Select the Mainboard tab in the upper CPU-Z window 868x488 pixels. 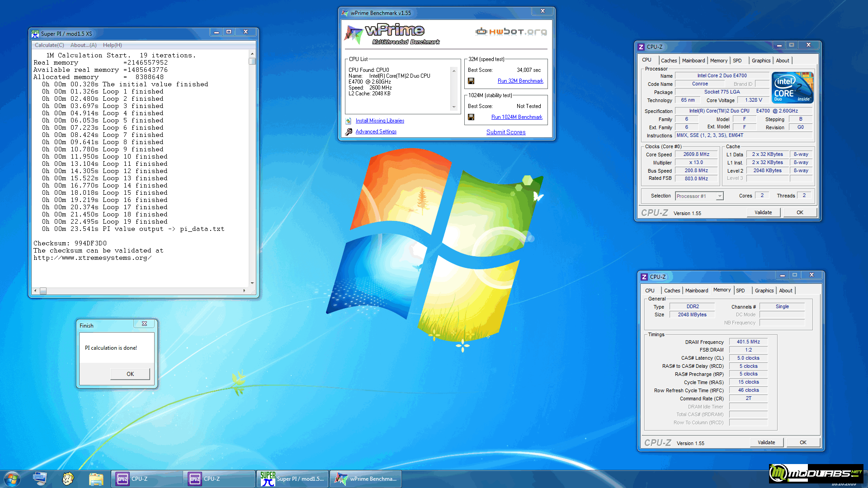click(x=693, y=61)
